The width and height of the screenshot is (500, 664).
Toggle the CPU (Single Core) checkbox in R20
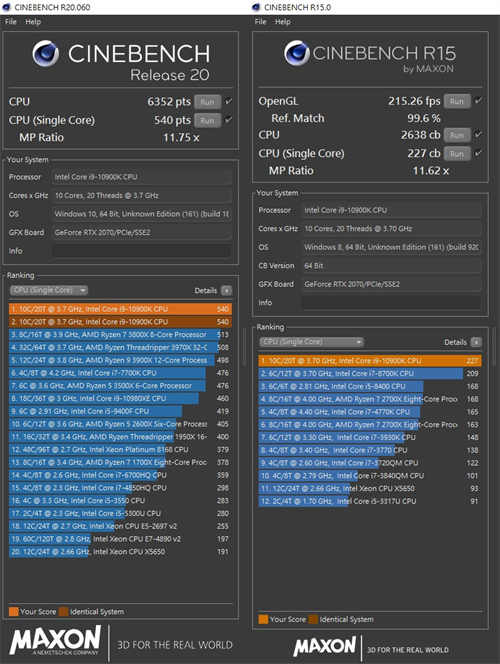coord(228,120)
